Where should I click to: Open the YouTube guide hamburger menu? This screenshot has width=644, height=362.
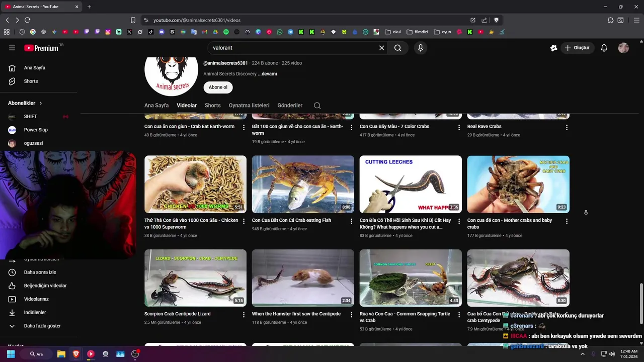[12, 48]
